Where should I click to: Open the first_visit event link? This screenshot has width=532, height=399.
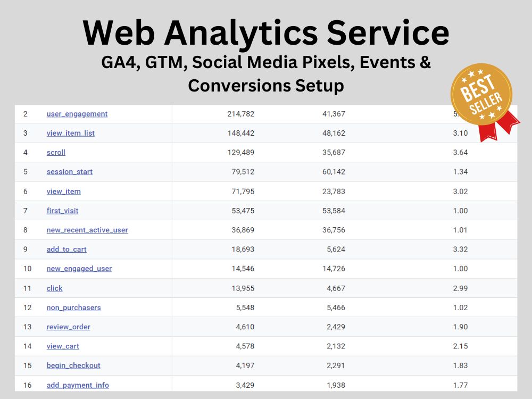62,211
